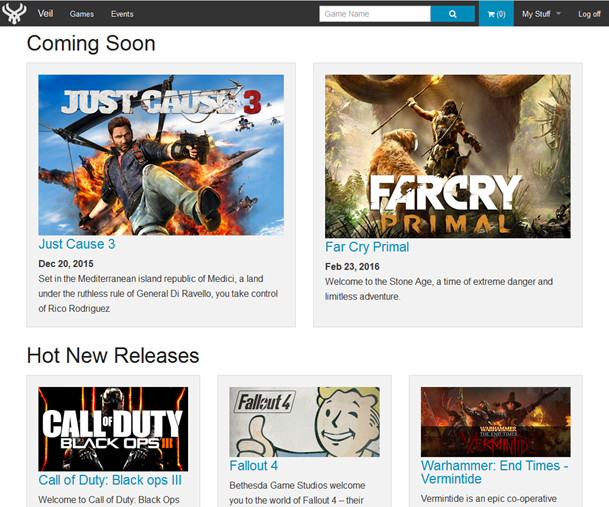The height and width of the screenshot is (507, 609).
Task: Click the Call of Duty: Black ops III link
Action: tap(110, 480)
